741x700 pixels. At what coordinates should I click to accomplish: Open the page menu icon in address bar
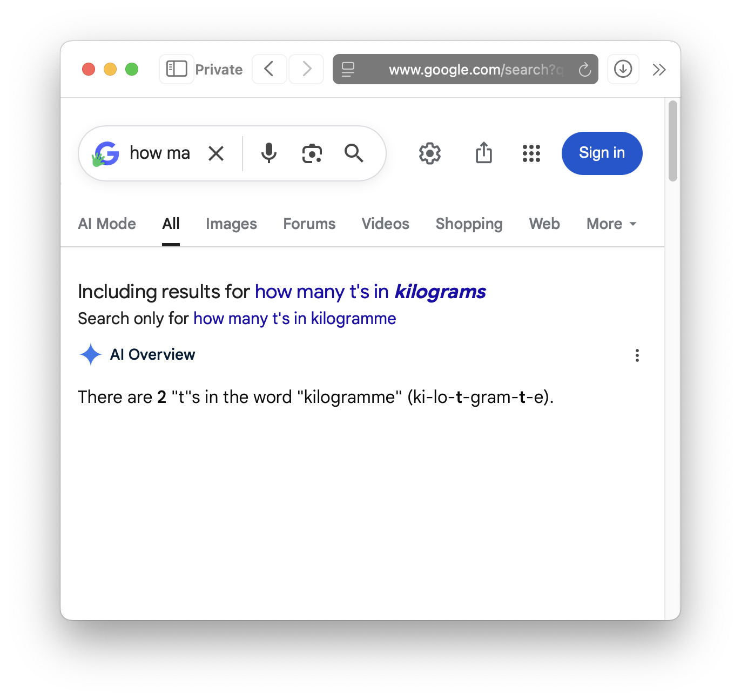tap(348, 69)
